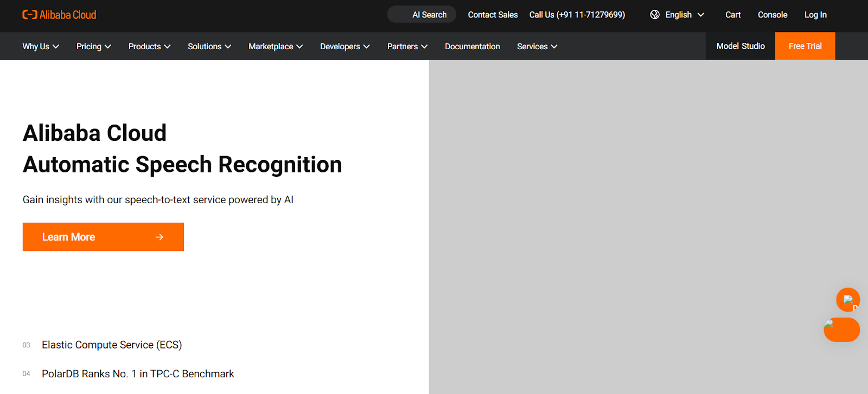Open the Pricing dropdown menu
The image size is (868, 394).
(94, 47)
